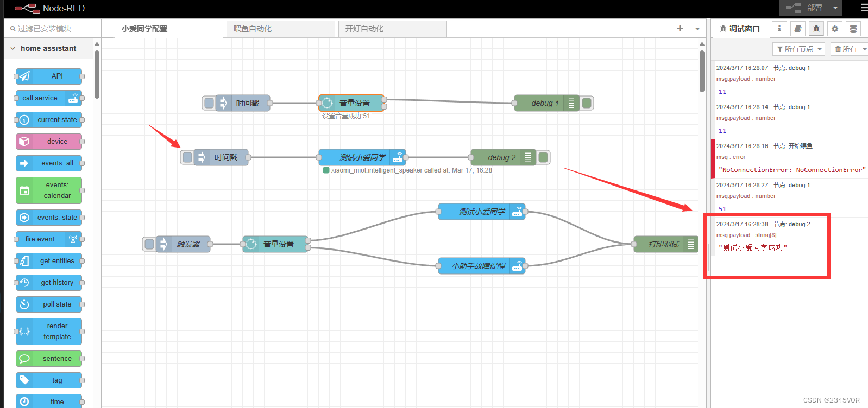Pick the device node in palette

(49, 142)
